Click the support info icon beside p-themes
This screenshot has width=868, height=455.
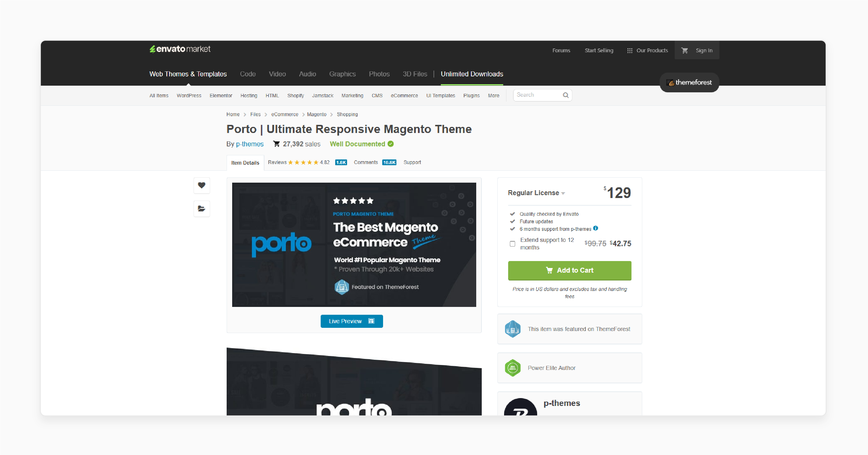[595, 228]
